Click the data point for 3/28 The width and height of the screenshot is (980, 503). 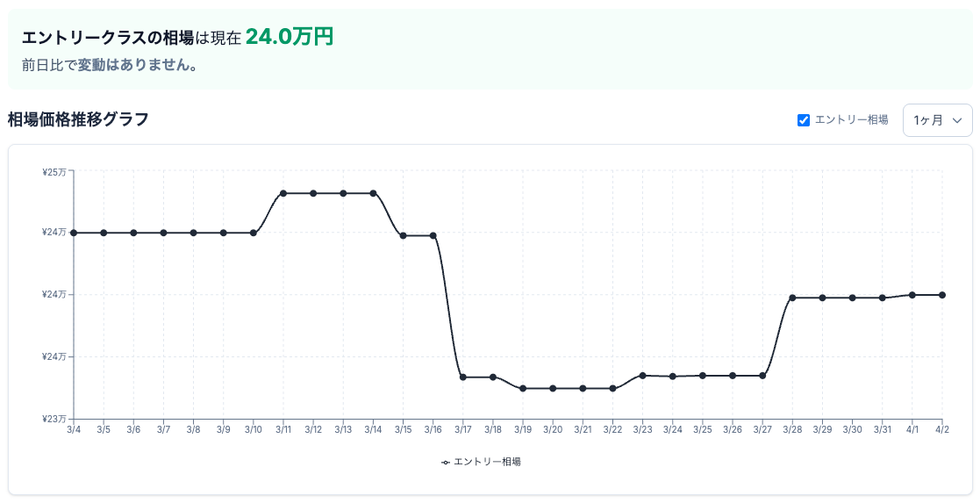792,298
